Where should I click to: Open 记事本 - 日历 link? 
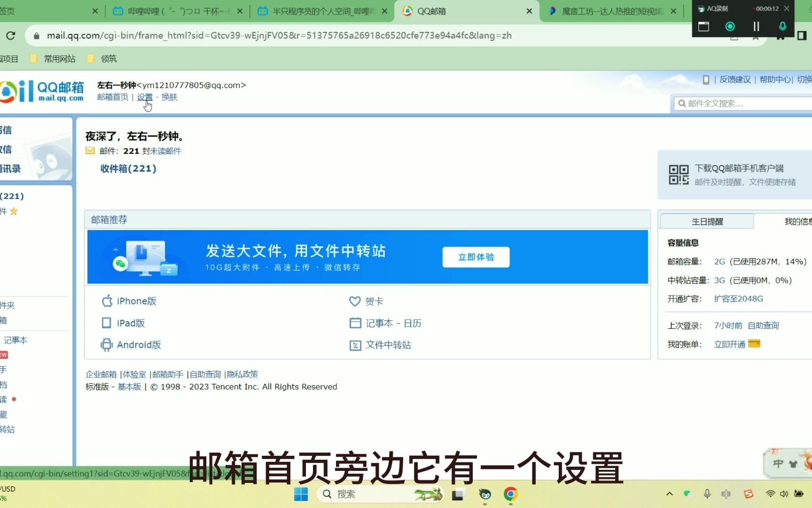pos(393,323)
